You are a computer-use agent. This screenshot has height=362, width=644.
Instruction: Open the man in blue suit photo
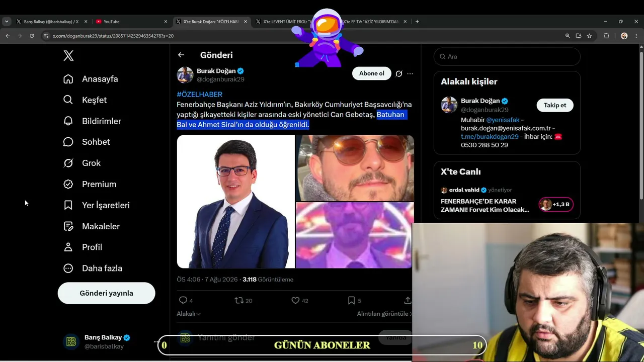[235, 202]
